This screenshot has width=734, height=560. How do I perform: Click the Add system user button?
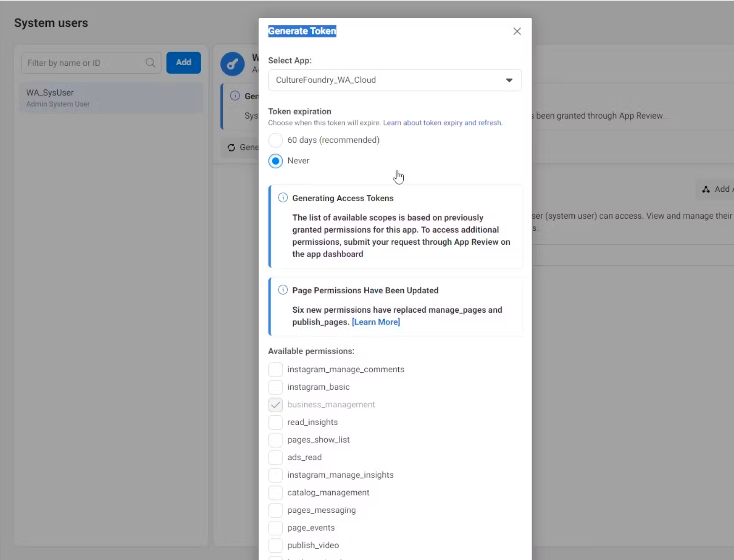(x=183, y=63)
